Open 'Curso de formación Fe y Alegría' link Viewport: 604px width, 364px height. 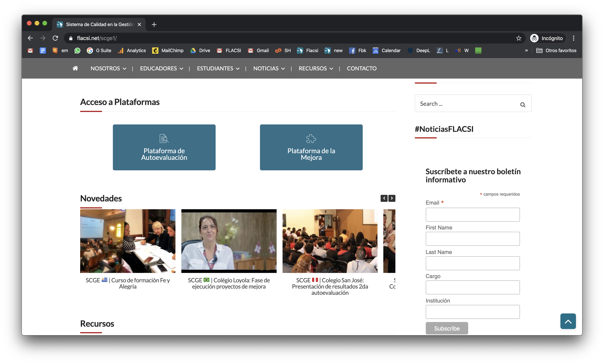click(128, 283)
